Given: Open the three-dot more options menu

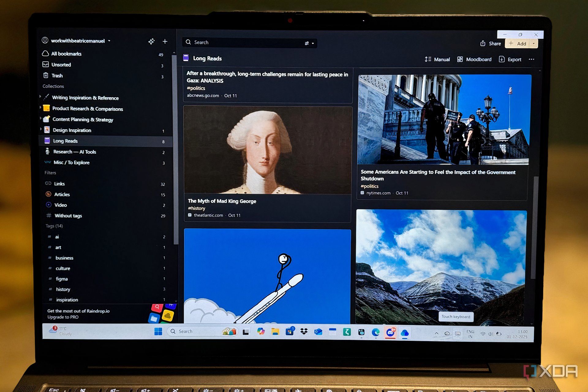Looking at the screenshot, I should (x=531, y=59).
